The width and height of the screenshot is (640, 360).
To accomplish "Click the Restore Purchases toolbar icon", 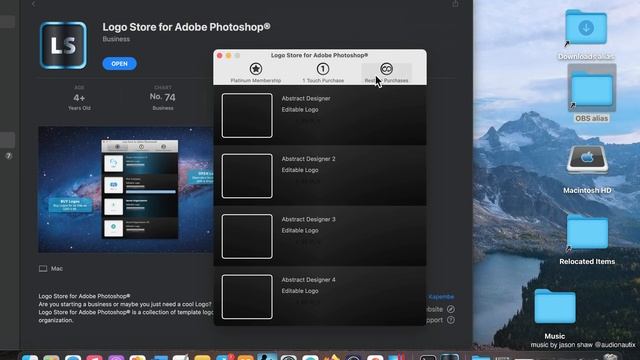I will coord(386,69).
